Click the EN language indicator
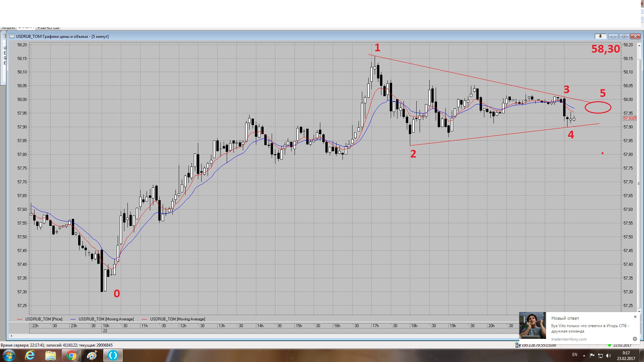Screen dimensions: 644x362 point(575,355)
